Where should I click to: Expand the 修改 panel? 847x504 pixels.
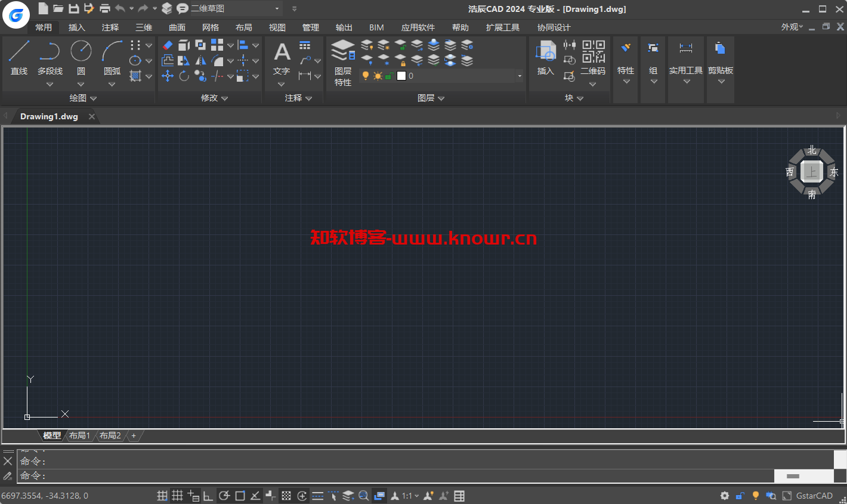pos(215,98)
